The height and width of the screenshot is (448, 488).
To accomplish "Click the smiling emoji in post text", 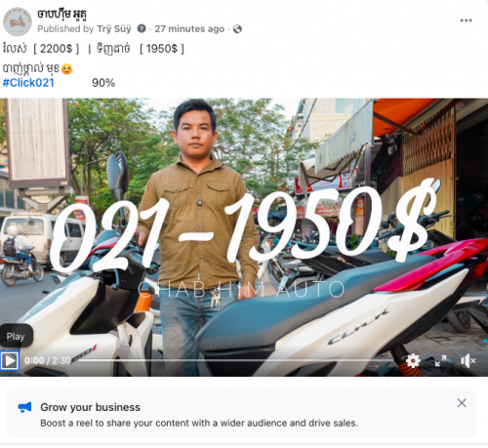I will point(67,69).
